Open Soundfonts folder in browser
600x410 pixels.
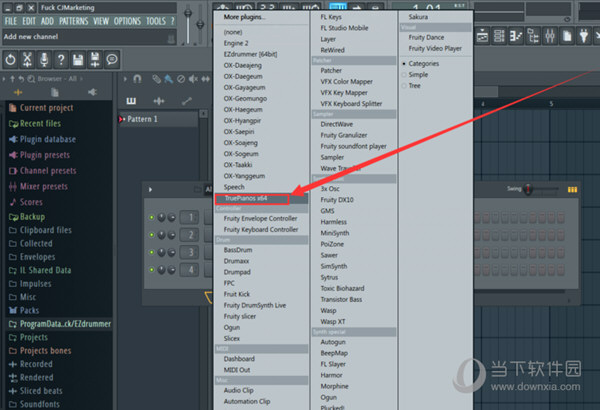point(34,404)
